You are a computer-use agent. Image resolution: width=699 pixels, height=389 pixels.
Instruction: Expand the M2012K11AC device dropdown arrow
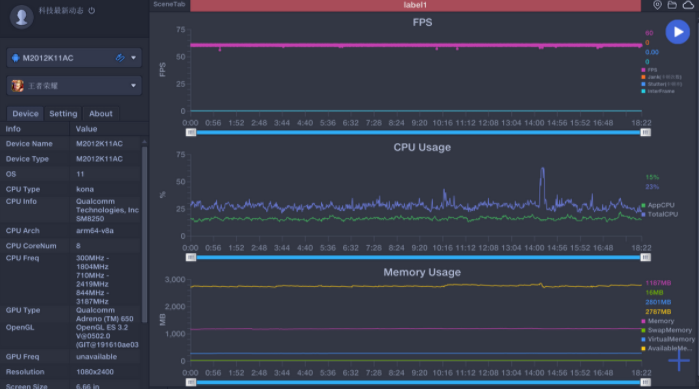pyautogui.click(x=133, y=58)
